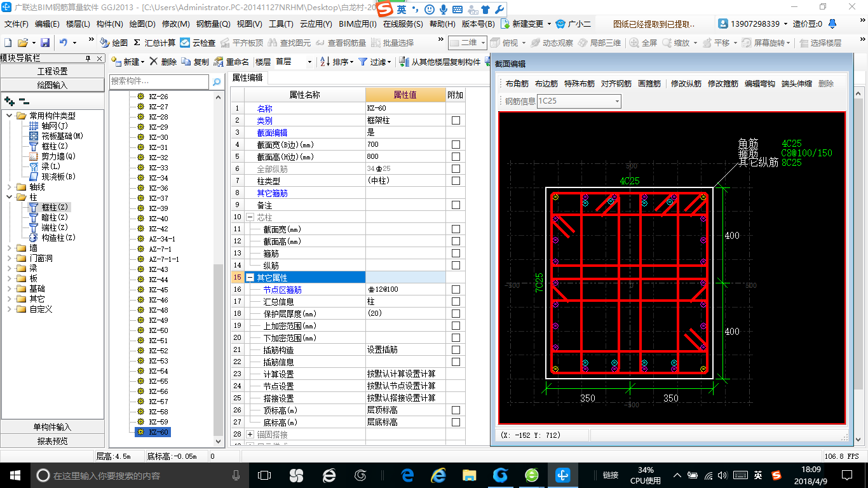The height and width of the screenshot is (488, 868).
Task: Start 云检查 cloud check
Action: (x=198, y=43)
